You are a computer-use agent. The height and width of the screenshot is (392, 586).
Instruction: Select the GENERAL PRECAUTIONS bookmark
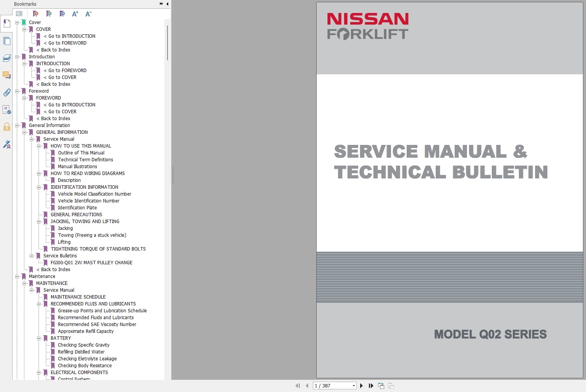(x=76, y=215)
